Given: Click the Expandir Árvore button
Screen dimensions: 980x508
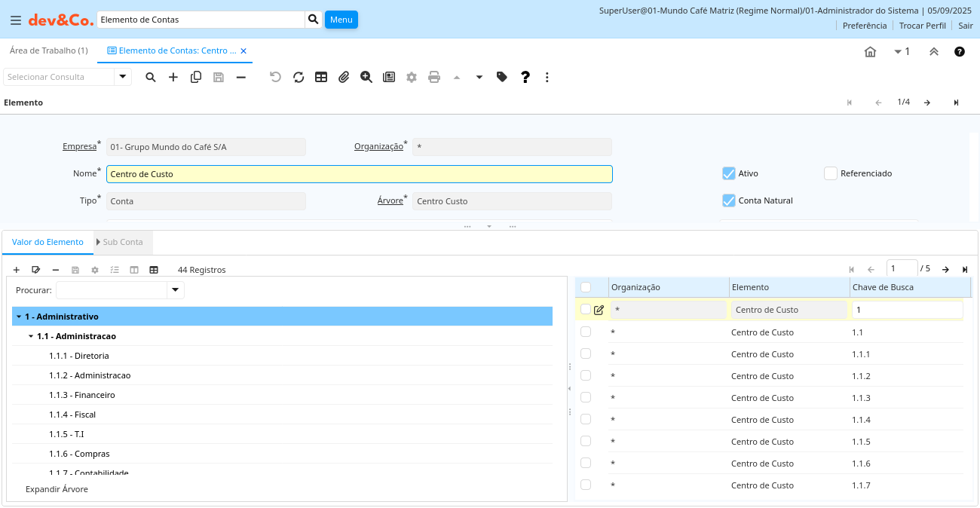Looking at the screenshot, I should tap(57, 489).
